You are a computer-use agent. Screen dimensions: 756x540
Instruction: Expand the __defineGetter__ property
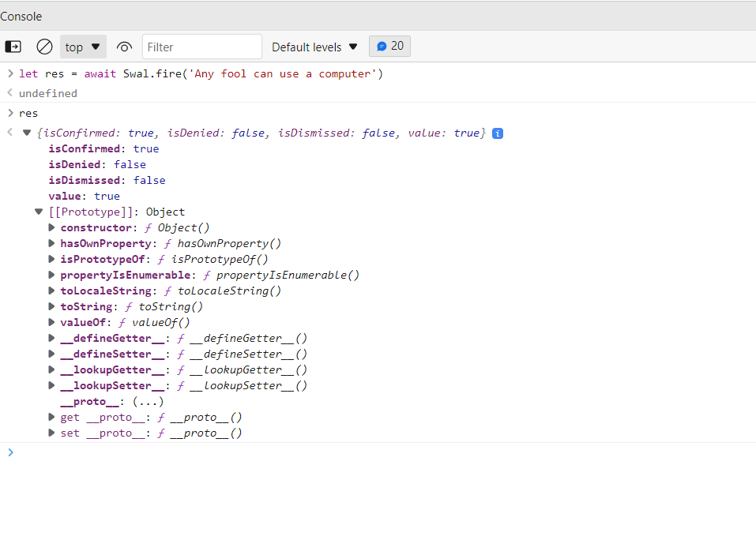(51, 338)
